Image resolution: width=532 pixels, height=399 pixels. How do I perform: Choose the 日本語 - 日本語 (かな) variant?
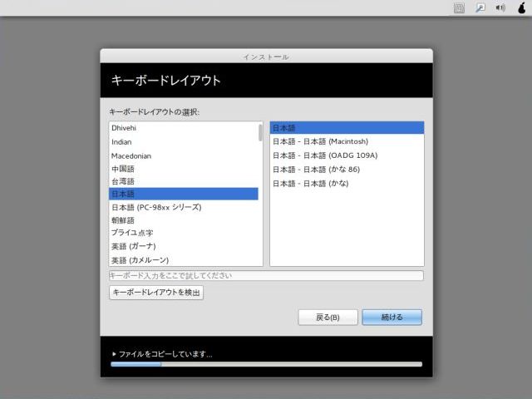click(310, 182)
